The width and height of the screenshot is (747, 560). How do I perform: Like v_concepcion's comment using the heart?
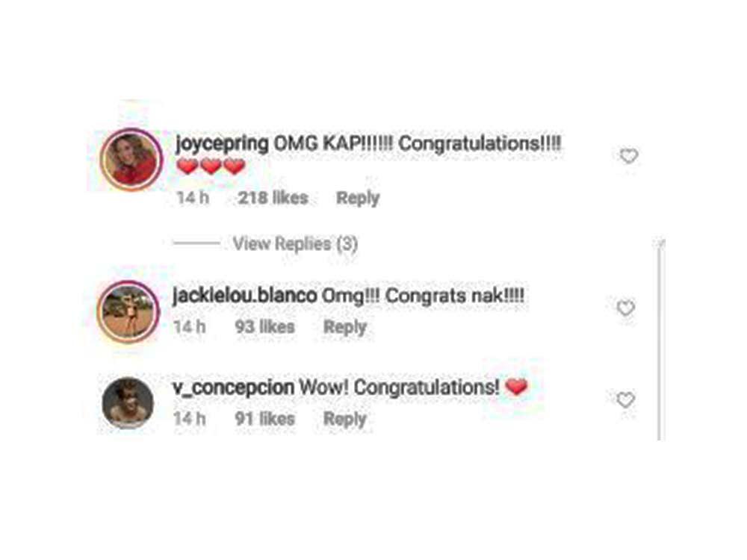(x=625, y=400)
